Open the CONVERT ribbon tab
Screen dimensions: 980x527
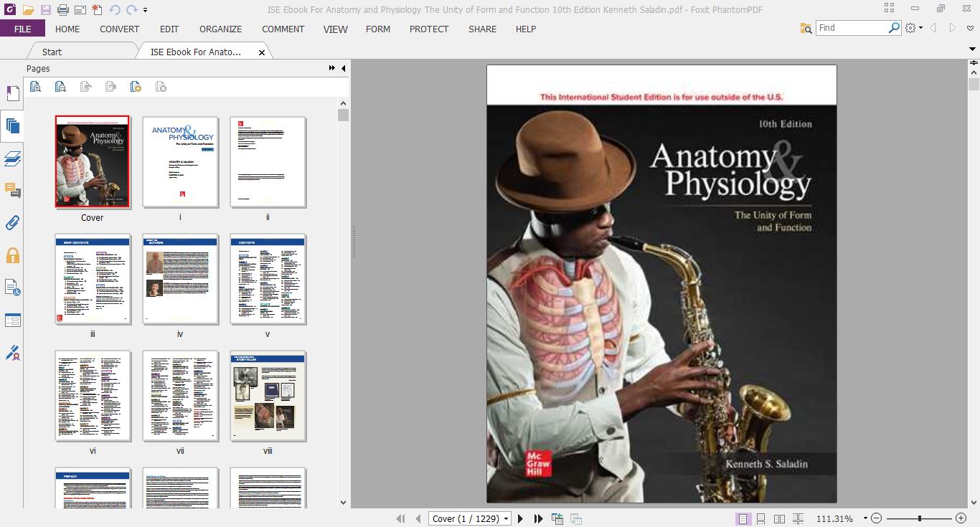(120, 29)
